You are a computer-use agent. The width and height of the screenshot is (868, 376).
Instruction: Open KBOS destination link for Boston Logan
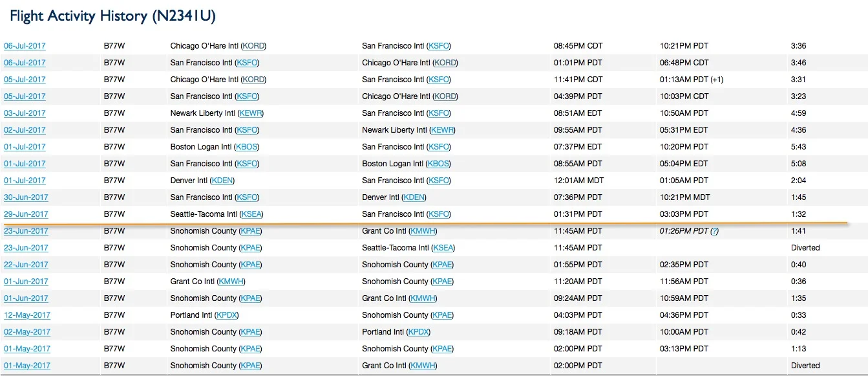click(x=439, y=164)
